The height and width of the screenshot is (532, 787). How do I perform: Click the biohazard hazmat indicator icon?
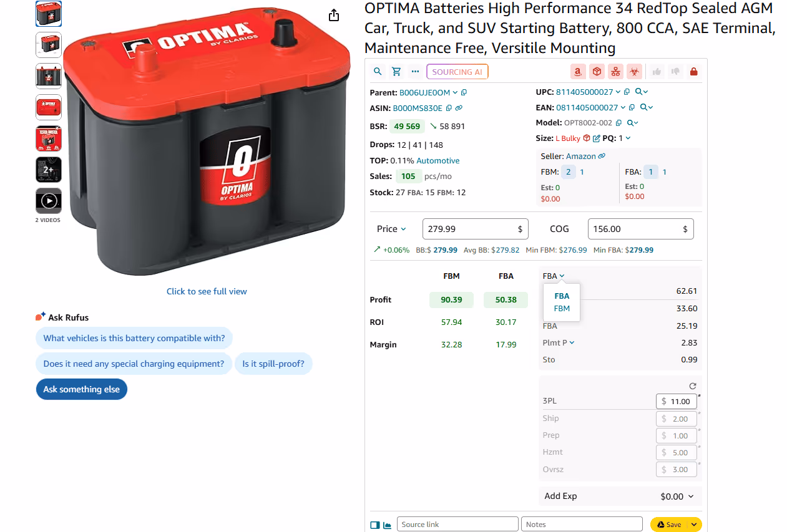point(634,72)
